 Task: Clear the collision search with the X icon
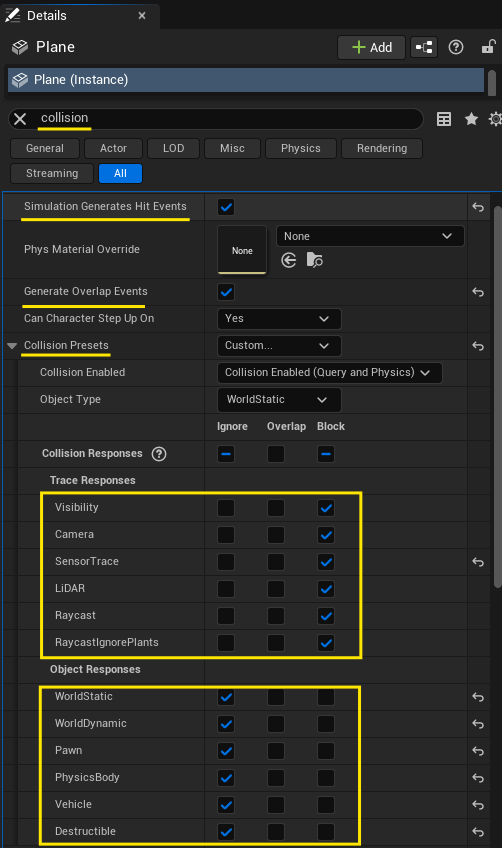tap(20, 119)
